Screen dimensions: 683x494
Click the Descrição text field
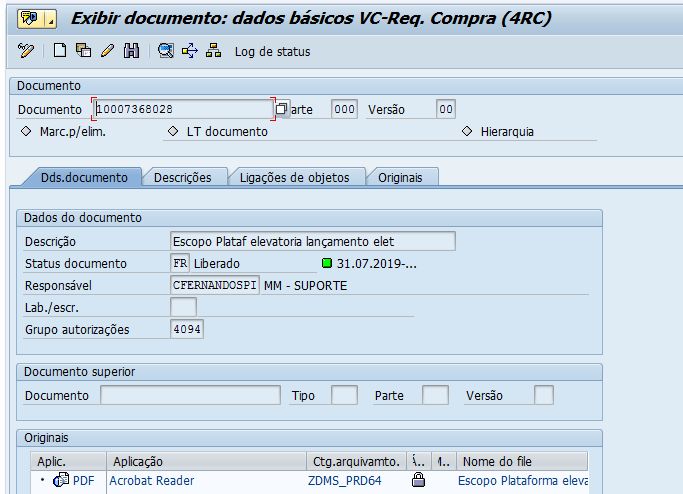[313, 241]
